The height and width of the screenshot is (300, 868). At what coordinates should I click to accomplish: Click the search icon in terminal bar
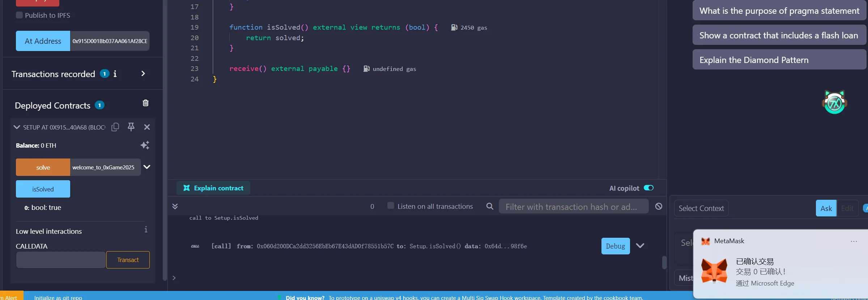coord(490,206)
